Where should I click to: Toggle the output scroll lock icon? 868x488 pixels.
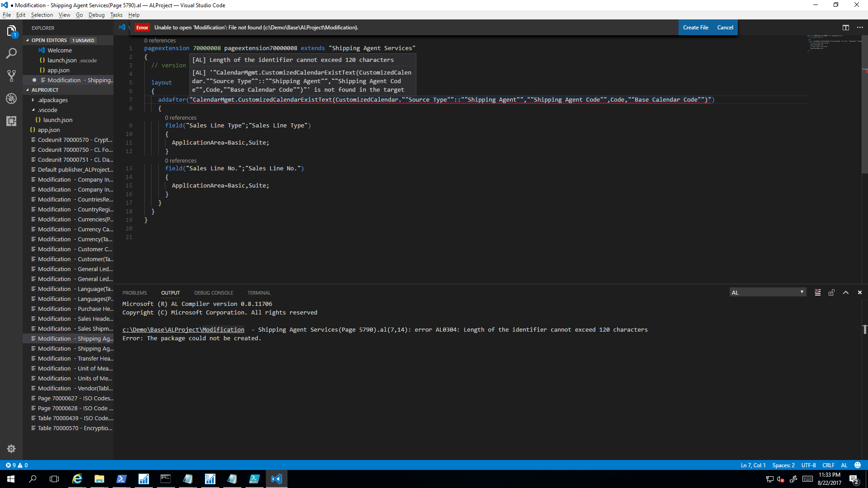pos(831,292)
